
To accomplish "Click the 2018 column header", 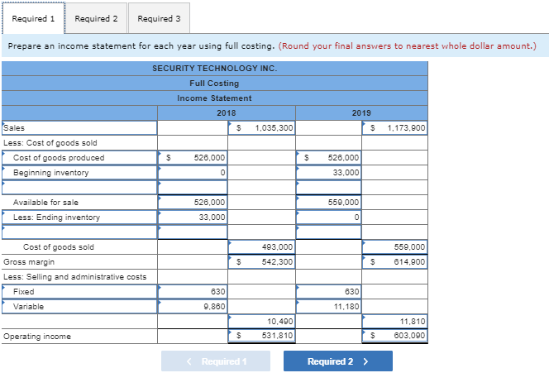I will pos(227,112).
